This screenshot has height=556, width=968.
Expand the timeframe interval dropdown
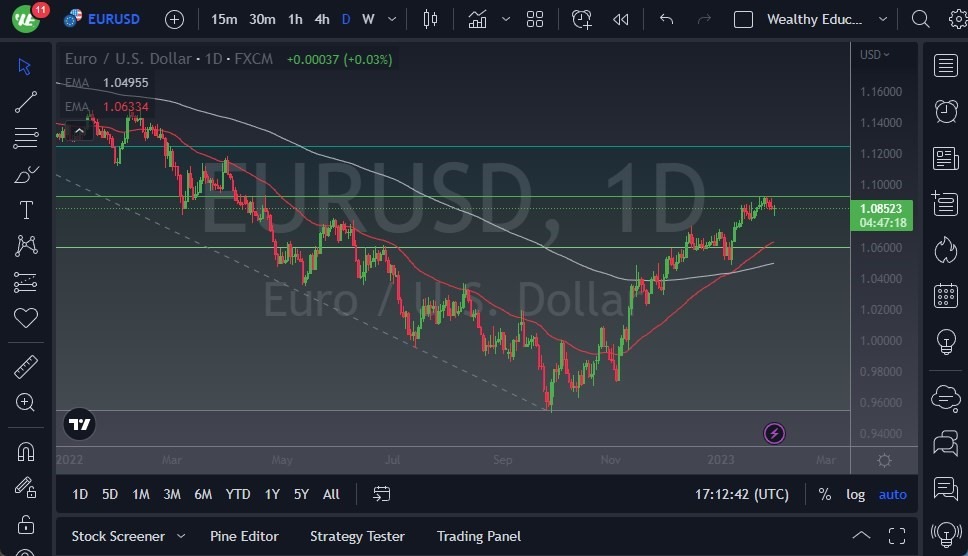[392, 19]
